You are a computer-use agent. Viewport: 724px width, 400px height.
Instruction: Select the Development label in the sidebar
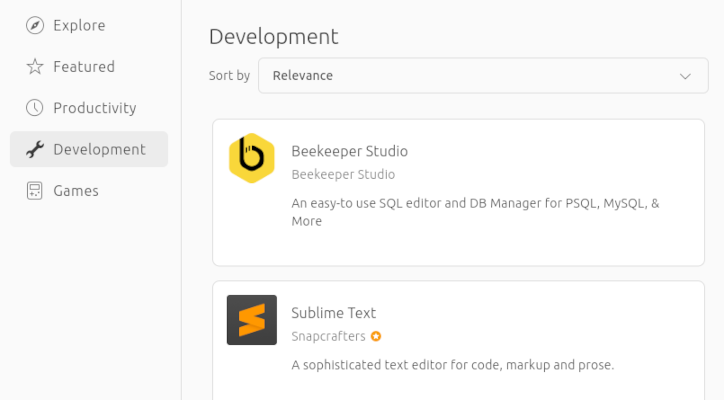coord(99,149)
